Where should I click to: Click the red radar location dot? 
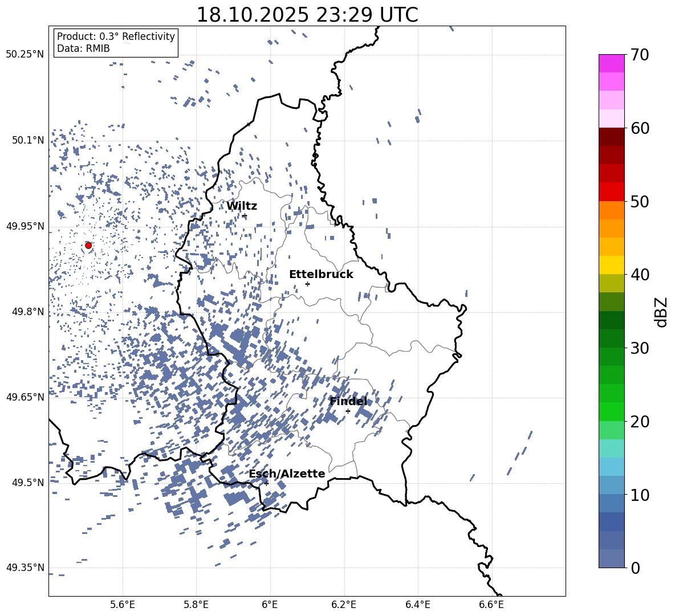[x=88, y=246]
